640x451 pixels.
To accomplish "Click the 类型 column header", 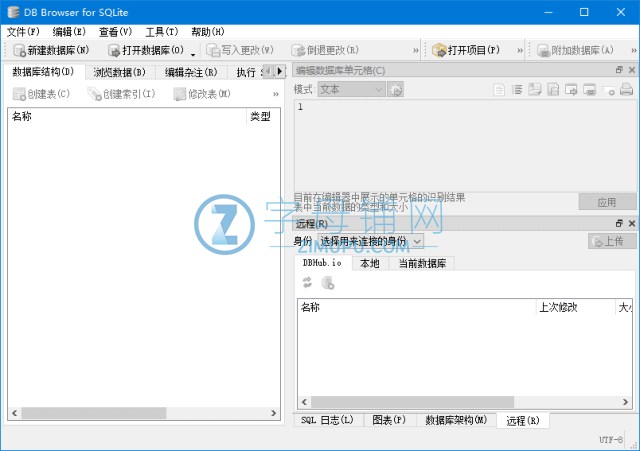I will pyautogui.click(x=263, y=116).
